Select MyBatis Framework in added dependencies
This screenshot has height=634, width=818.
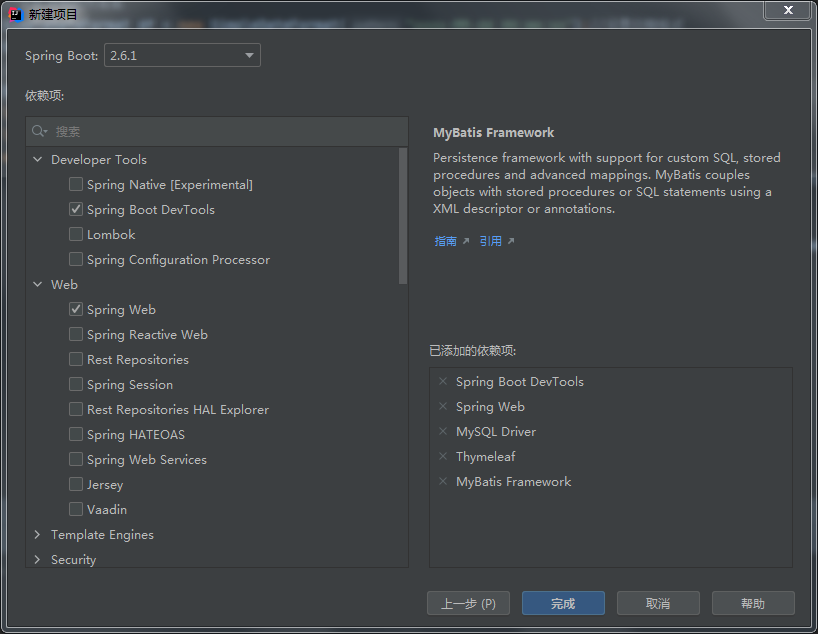[513, 482]
